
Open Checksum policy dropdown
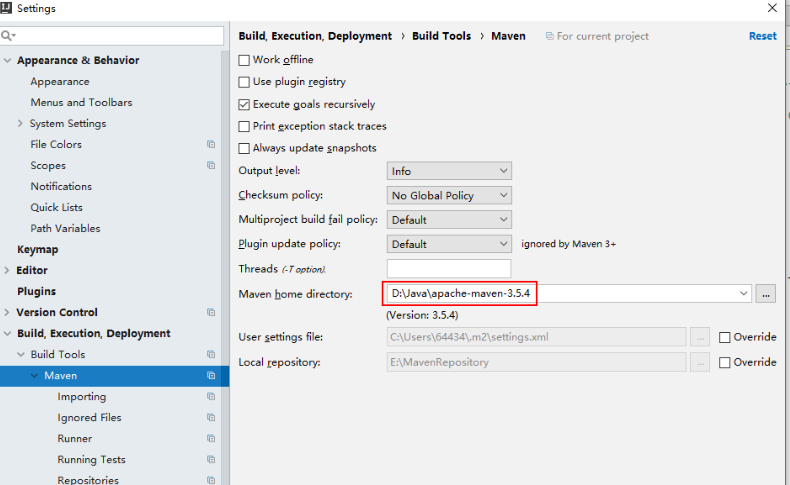449,195
